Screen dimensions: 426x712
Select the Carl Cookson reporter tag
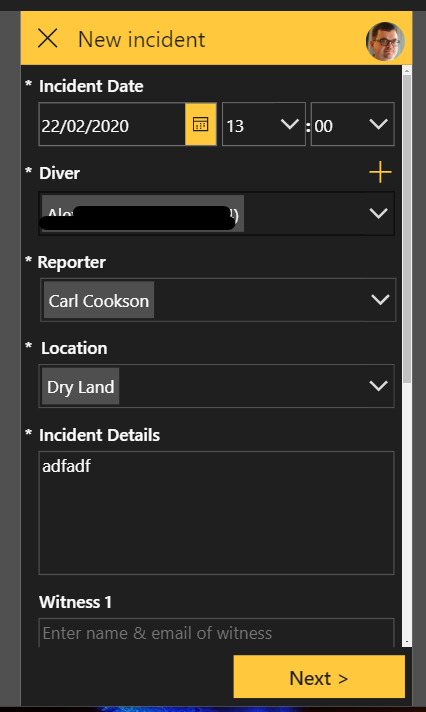(x=99, y=300)
